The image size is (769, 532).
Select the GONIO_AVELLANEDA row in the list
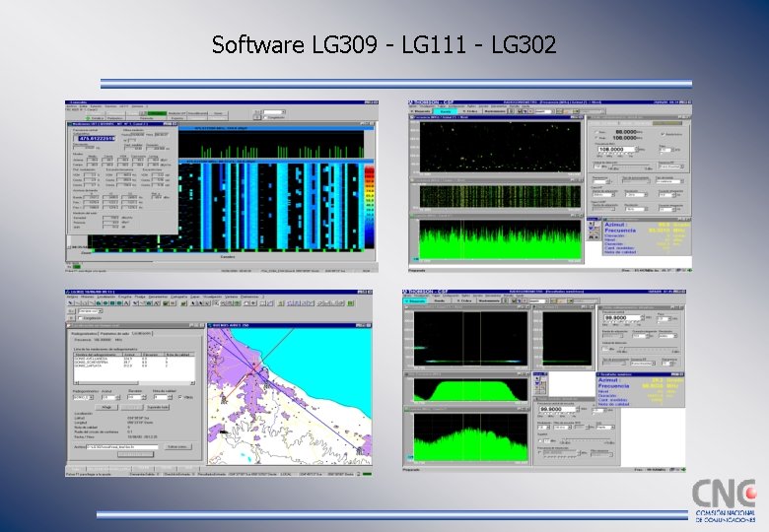pyautogui.click(x=134, y=359)
